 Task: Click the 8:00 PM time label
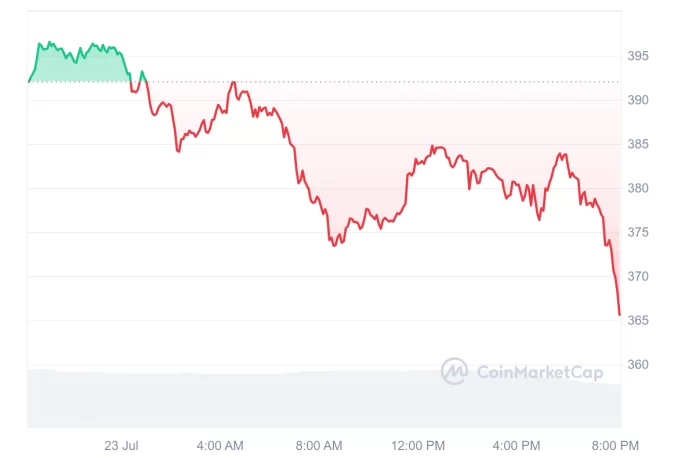[615, 444]
